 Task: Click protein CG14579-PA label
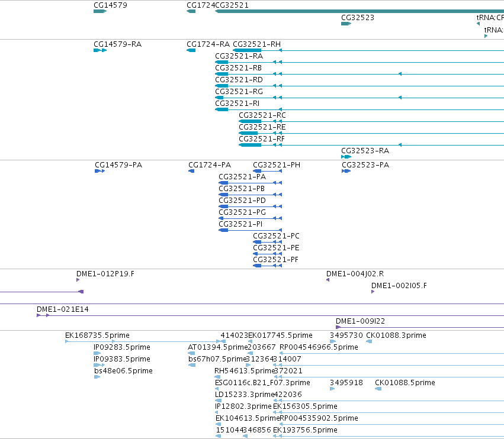[118, 164]
